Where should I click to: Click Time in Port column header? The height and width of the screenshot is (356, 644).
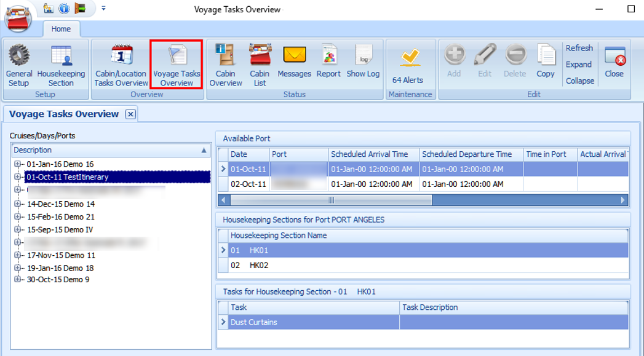[x=551, y=154]
